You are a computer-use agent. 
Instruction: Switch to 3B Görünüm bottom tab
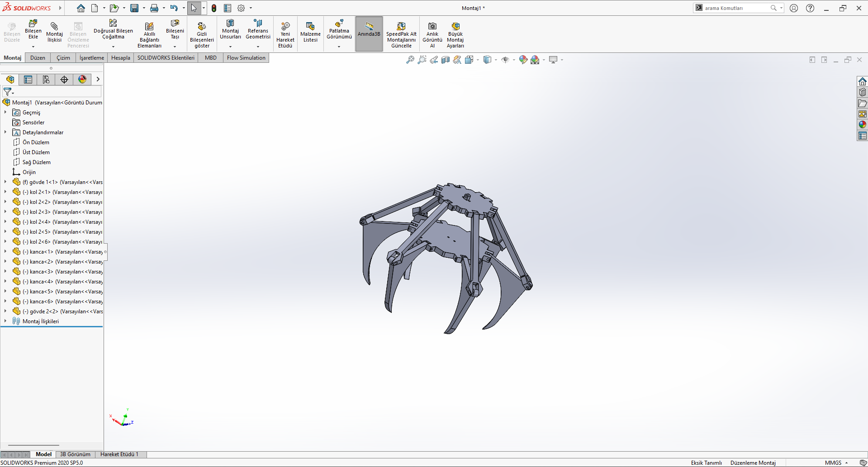click(x=75, y=454)
